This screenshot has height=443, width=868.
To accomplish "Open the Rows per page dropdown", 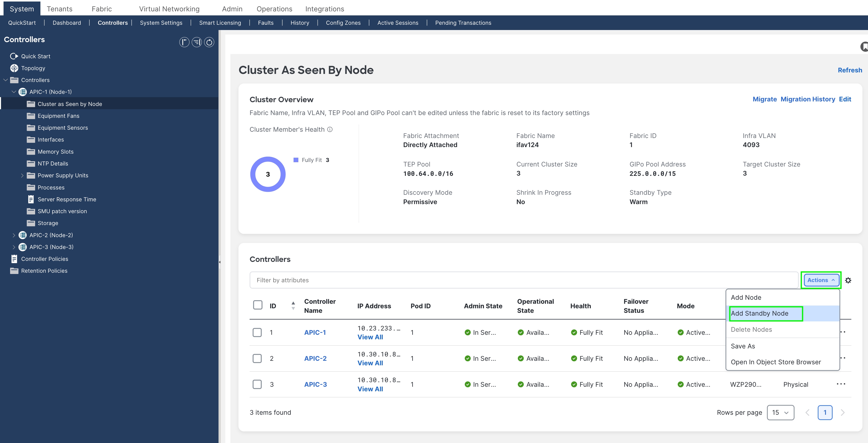I will (x=780, y=412).
